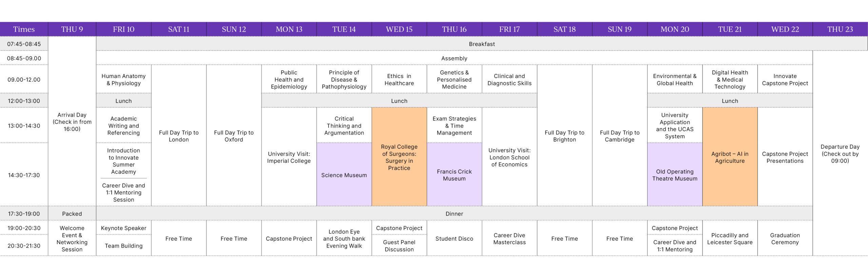Select the Full Day Trip to London cell
This screenshot has height=260, width=868.
pyautogui.click(x=179, y=136)
